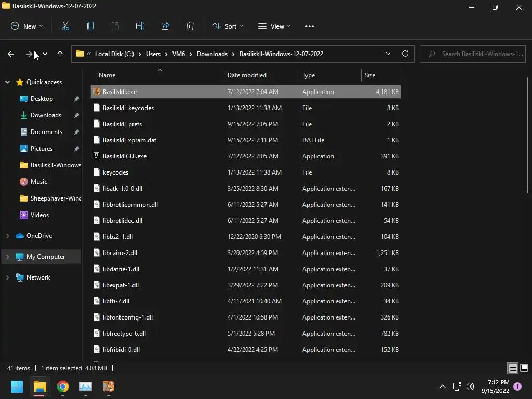This screenshot has width=532, height=399.
Task: Open the New item dropdown
Action: [x=27, y=26]
